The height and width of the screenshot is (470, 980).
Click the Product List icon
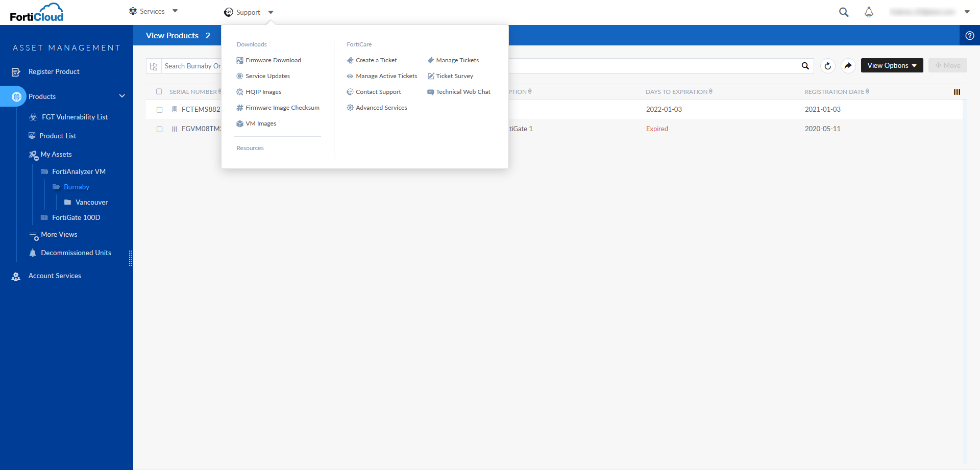coord(32,136)
